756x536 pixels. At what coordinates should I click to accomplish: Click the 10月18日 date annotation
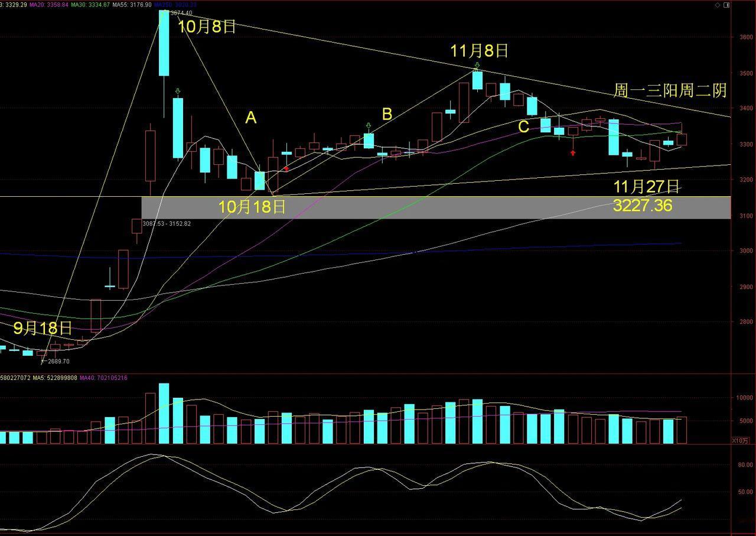(x=252, y=207)
